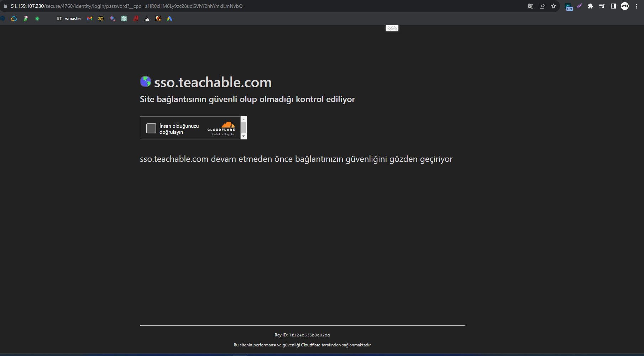Open the media controls icon
This screenshot has width=644, height=356.
602,6
